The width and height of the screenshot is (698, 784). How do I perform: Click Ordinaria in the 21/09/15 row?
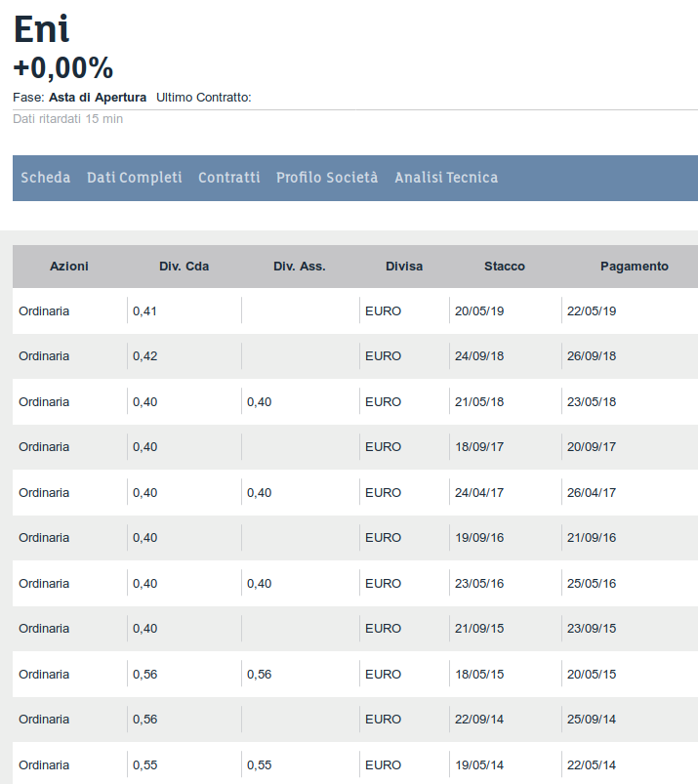[44, 629]
